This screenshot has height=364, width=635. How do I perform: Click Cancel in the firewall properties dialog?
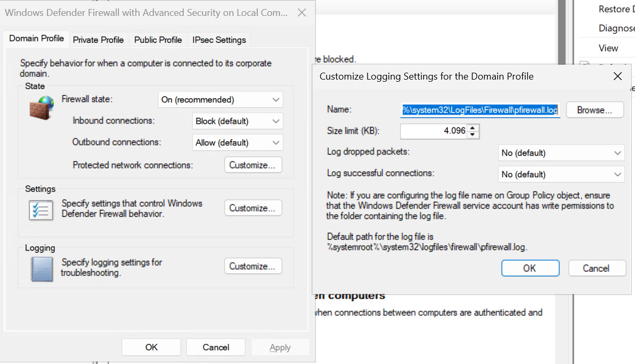(216, 347)
